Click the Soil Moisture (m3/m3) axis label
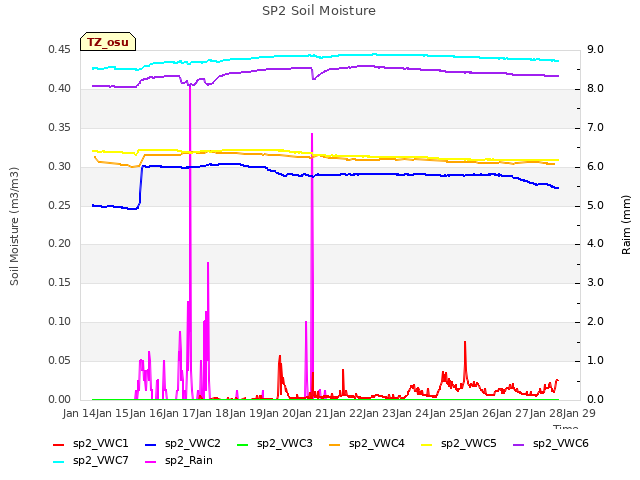640x480 pixels. tap(14, 226)
